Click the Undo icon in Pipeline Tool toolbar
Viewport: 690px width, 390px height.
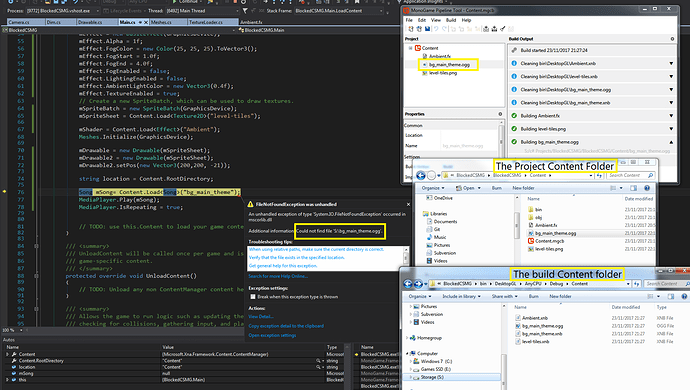point(436,29)
